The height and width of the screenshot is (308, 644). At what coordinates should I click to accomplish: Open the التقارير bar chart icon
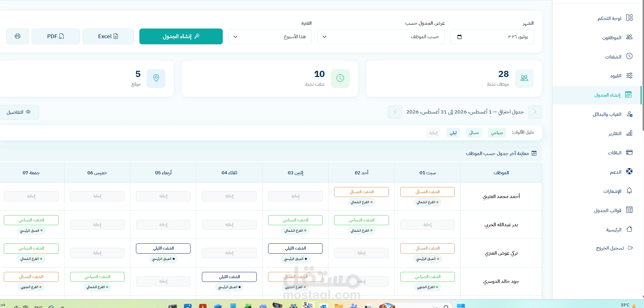click(x=629, y=133)
